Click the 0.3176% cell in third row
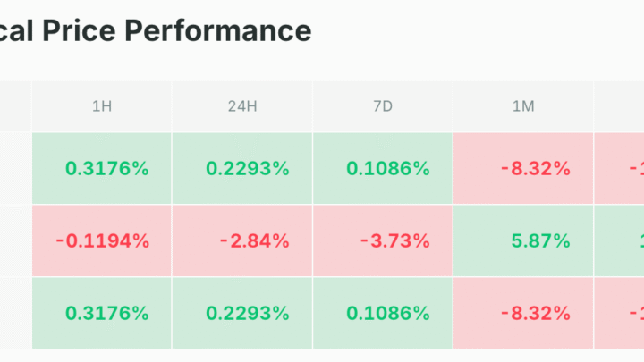Image resolution: width=644 pixels, height=362 pixels. [x=102, y=313]
